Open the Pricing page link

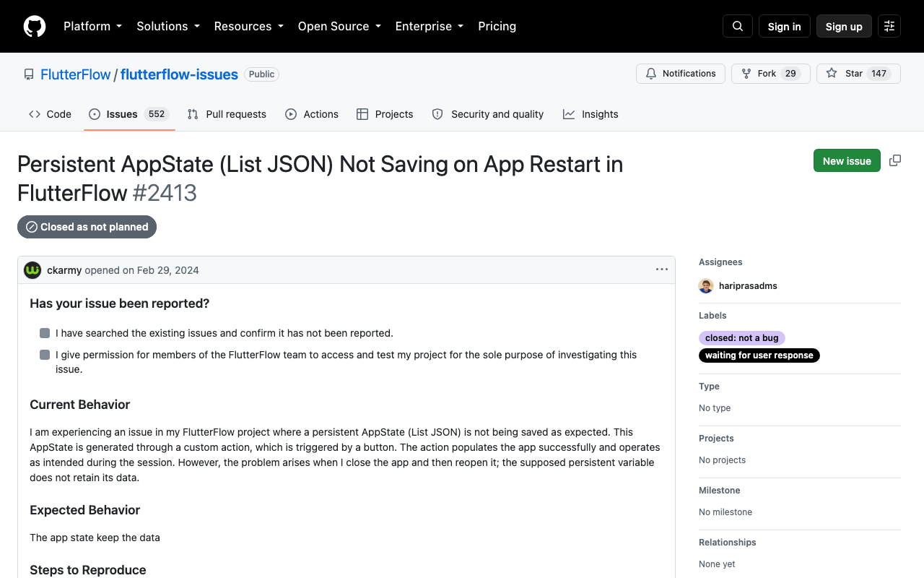click(497, 26)
